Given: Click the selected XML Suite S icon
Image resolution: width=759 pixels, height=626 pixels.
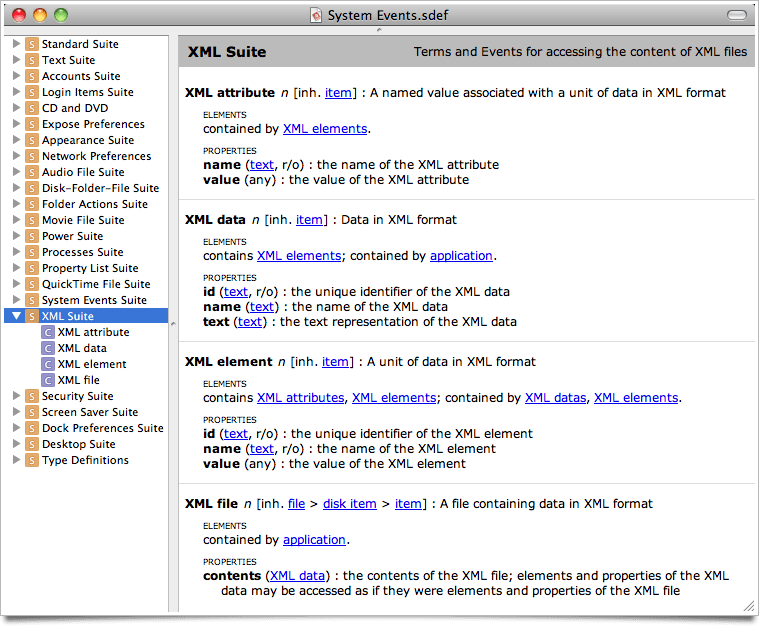Looking at the screenshot, I should 31,316.
